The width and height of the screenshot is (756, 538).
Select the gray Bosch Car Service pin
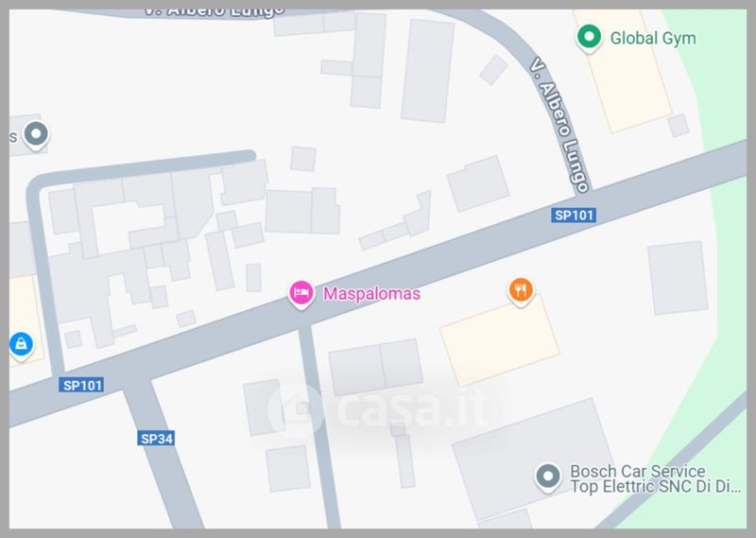pos(548,477)
